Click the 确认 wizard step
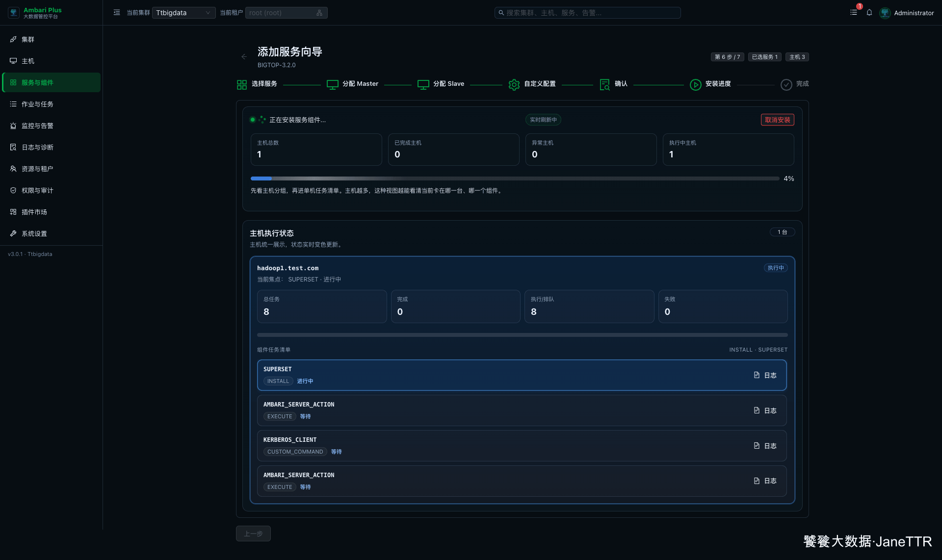The width and height of the screenshot is (942, 560). click(x=613, y=84)
